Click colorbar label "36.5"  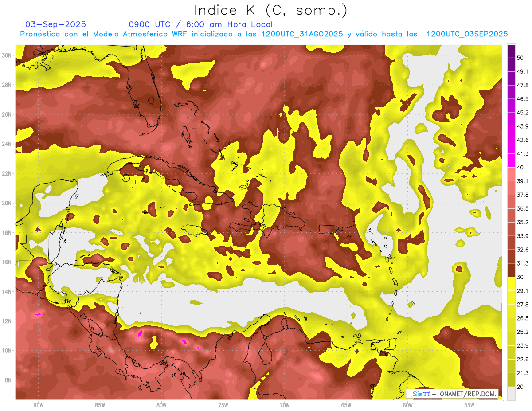pos(523,208)
